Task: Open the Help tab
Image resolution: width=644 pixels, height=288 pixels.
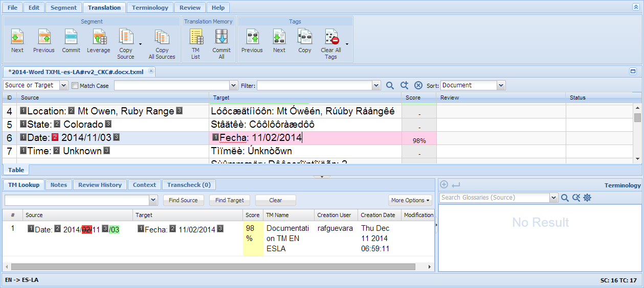Action: pos(218,8)
